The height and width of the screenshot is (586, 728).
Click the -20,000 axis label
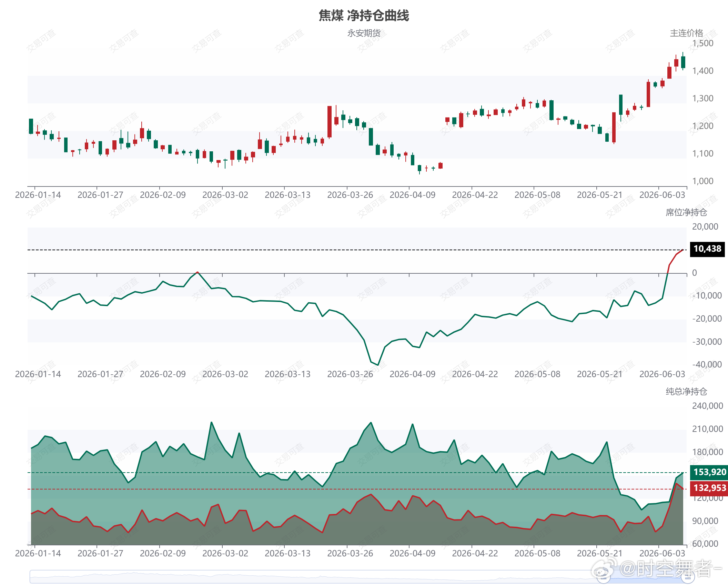coord(707,319)
